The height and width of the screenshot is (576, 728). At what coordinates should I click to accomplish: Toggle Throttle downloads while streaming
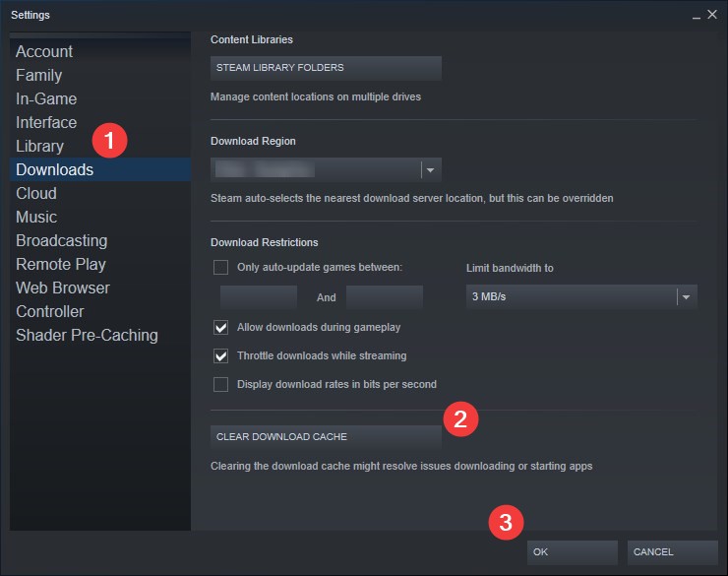220,355
